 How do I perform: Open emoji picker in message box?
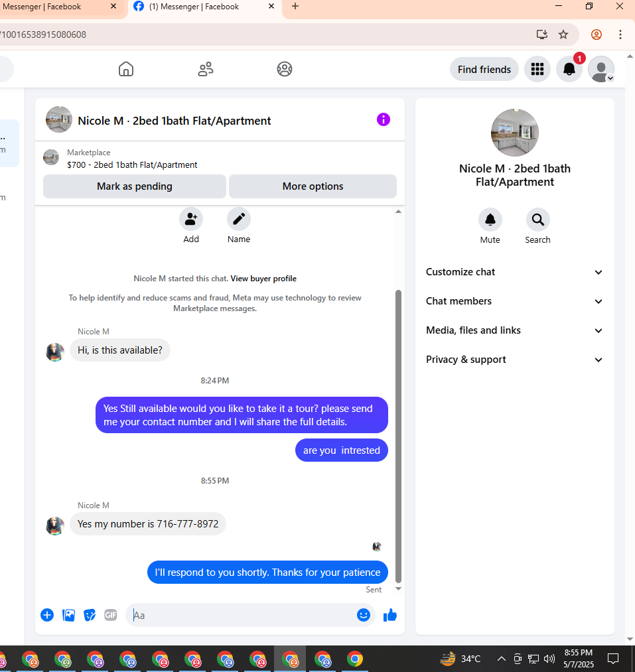363,615
